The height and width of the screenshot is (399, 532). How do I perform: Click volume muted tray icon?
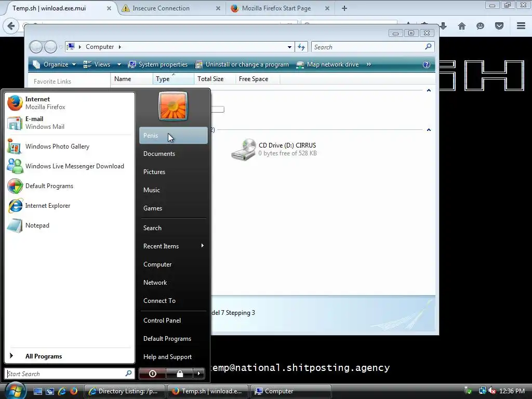[492, 391]
